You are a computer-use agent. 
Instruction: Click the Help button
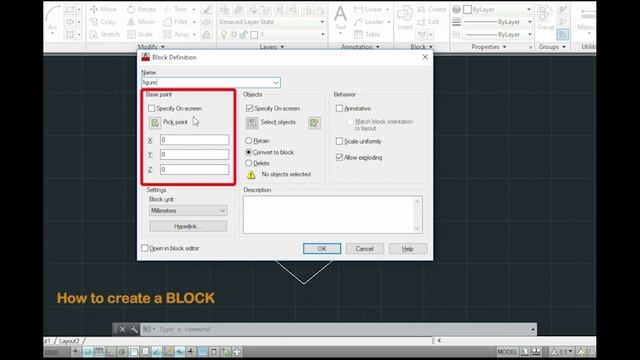tap(408, 249)
